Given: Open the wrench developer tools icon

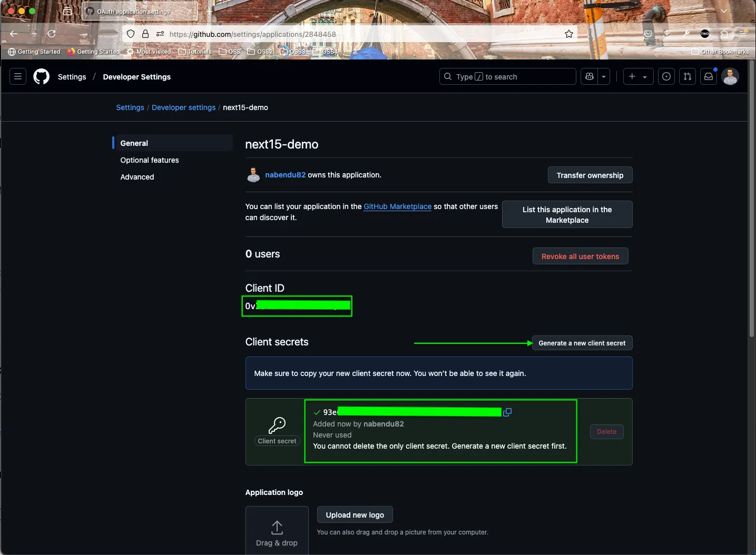Looking at the screenshot, I should [686, 34].
